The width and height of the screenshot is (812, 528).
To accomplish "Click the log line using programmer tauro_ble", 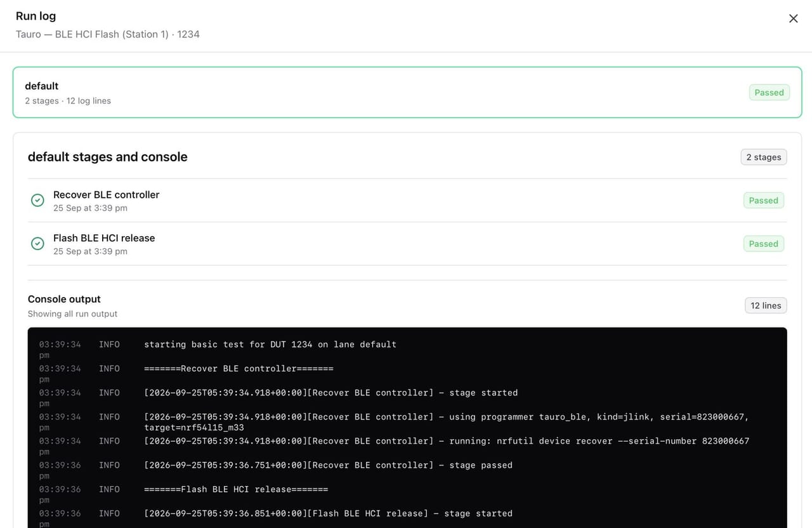I will [447, 422].
